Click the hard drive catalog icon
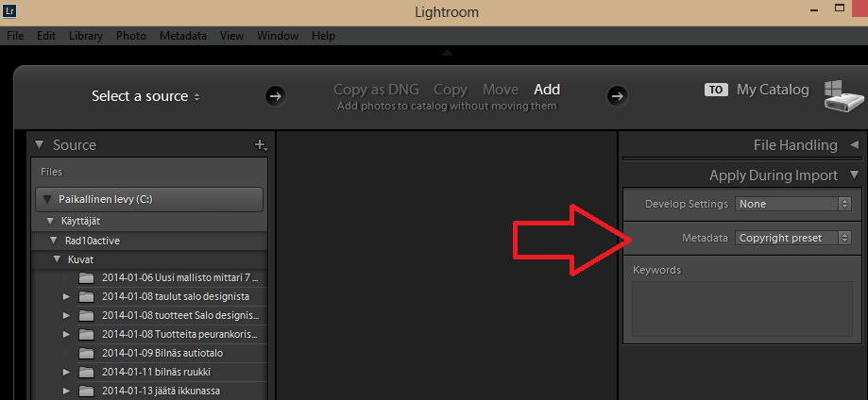 pos(842,96)
